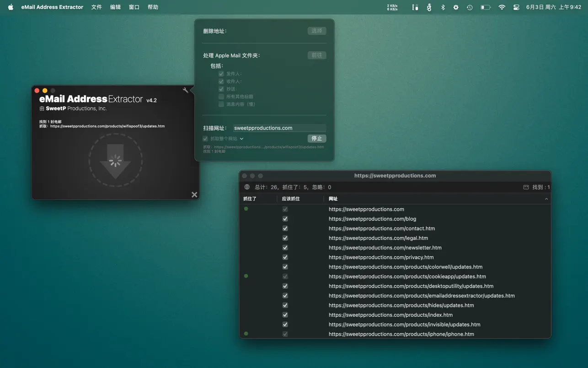Select the products/index.htm URL row
The height and width of the screenshot is (368, 588).
click(395, 315)
